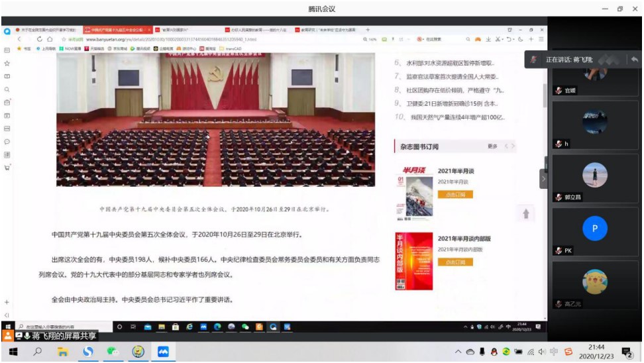Switch to the third browser tab
This screenshot has height=363, width=644.
pos(187,30)
